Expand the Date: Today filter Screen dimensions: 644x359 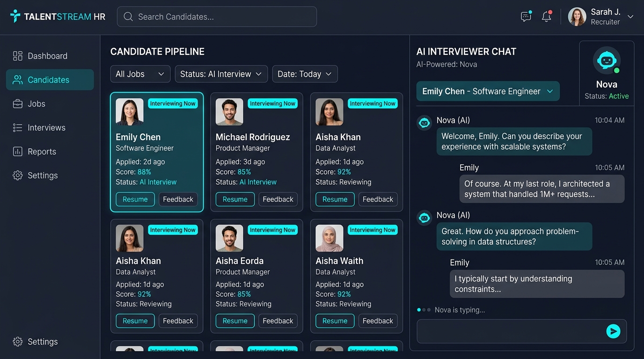(x=305, y=74)
